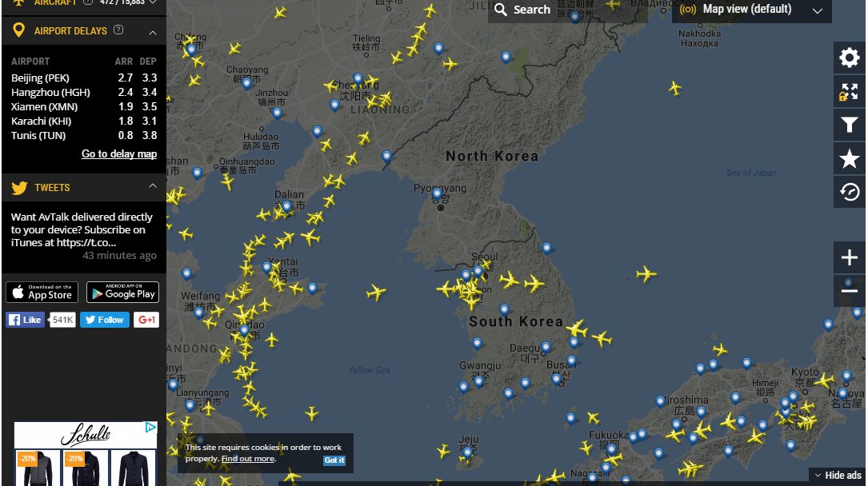Get it on Google Play badge
Image resolution: width=868 pixels, height=486 pixels.
122,292
